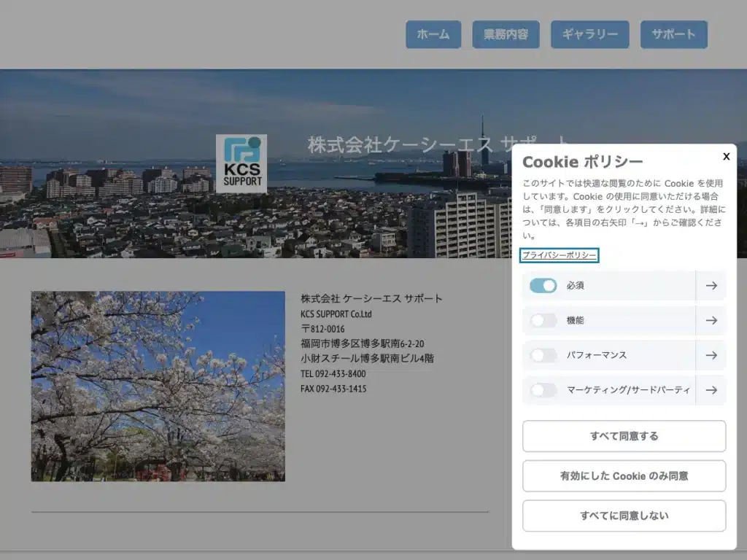Image resolution: width=747 pixels, height=560 pixels.
Task: Click the 株式会社ケーシーエス サポート banner title
Action: [x=438, y=144]
